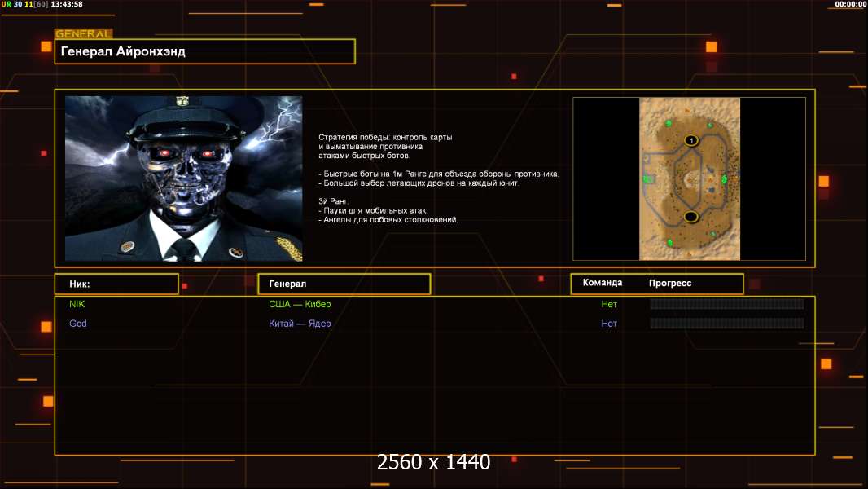Click the 'Китай — Ядер' general entry

pos(300,324)
